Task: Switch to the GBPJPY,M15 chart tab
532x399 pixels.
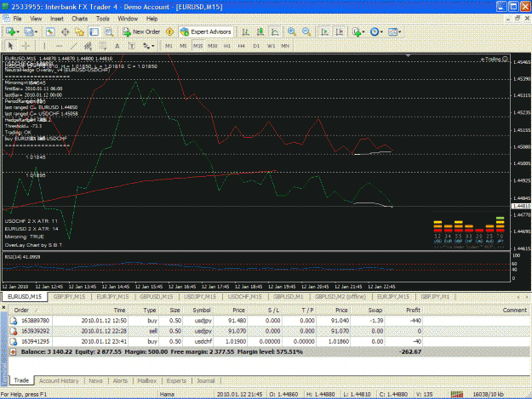Action: [x=69, y=297]
